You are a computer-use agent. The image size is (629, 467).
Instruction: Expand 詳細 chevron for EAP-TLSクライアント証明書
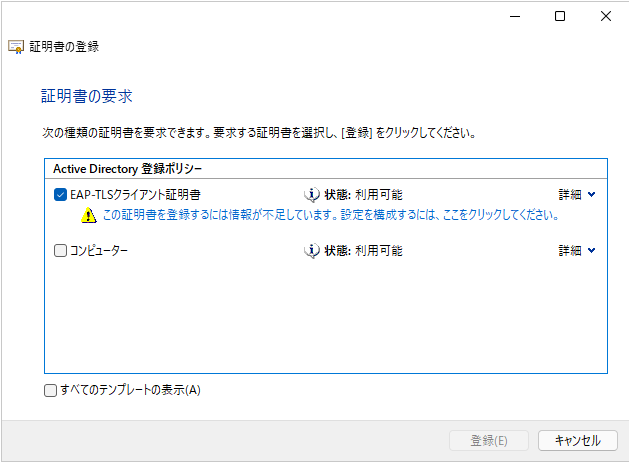(x=591, y=195)
